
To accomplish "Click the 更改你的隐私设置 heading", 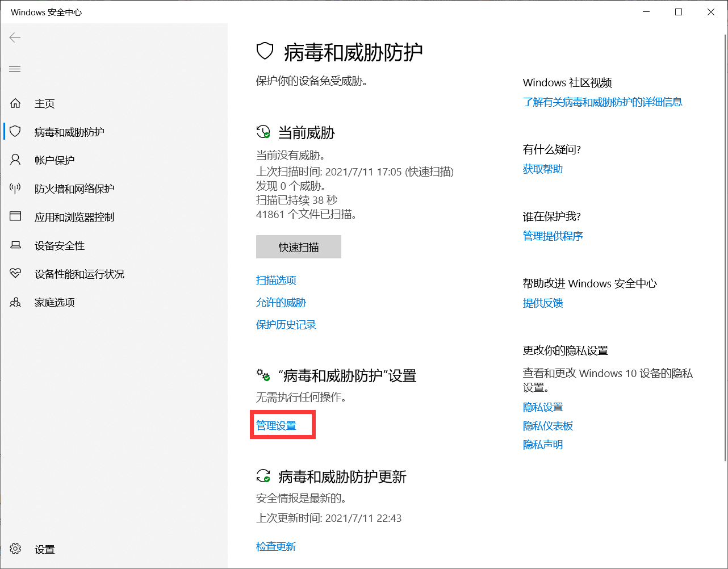I will [566, 350].
